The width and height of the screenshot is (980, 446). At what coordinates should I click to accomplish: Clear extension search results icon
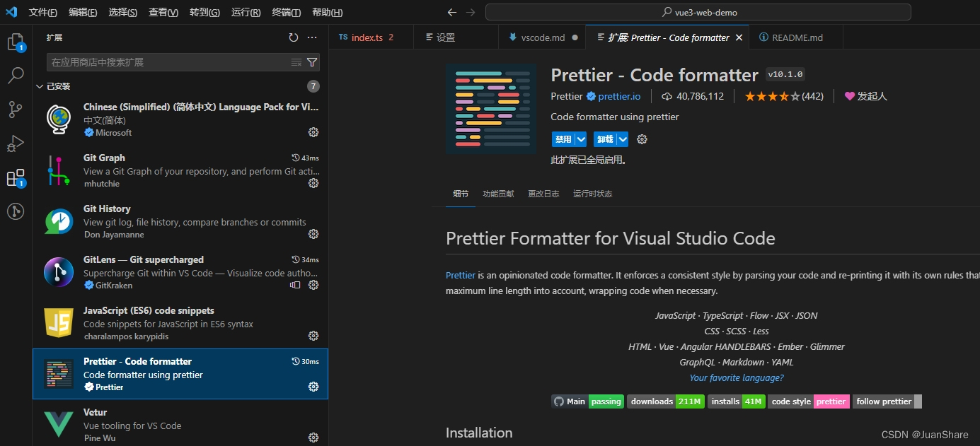pyautogui.click(x=296, y=62)
